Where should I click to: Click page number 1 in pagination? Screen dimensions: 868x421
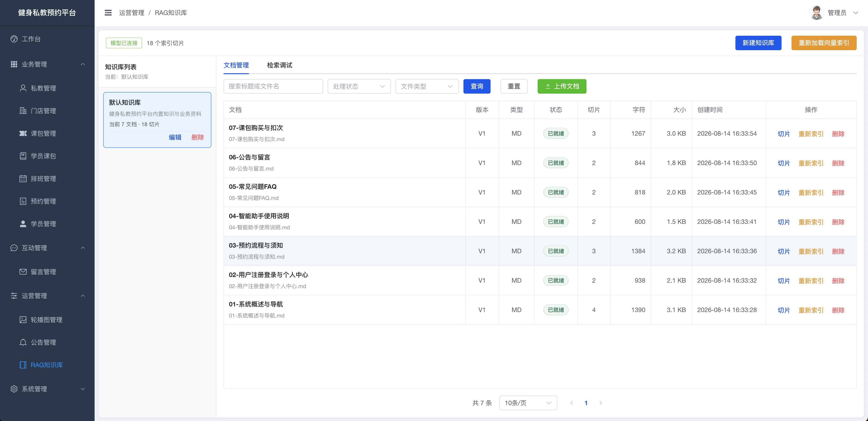pyautogui.click(x=586, y=403)
